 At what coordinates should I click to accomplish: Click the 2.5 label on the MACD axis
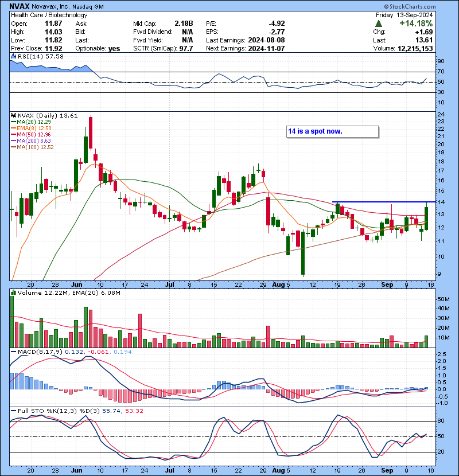442,354
